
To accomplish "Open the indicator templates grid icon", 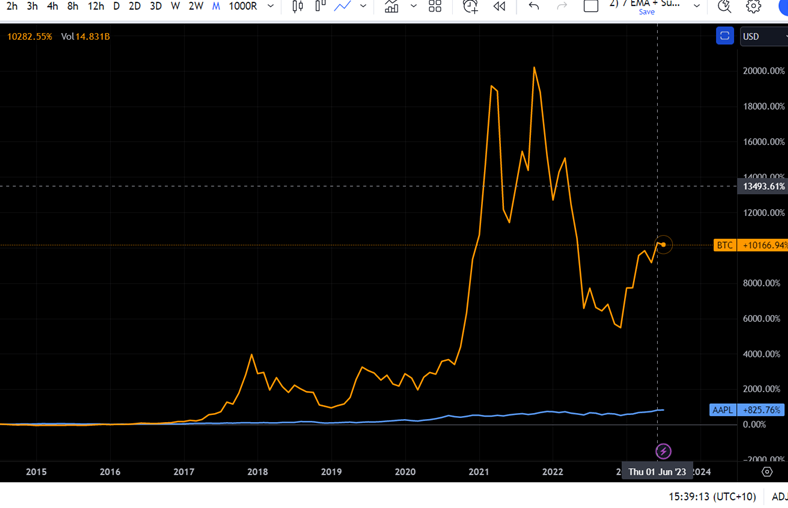I will (435, 7).
